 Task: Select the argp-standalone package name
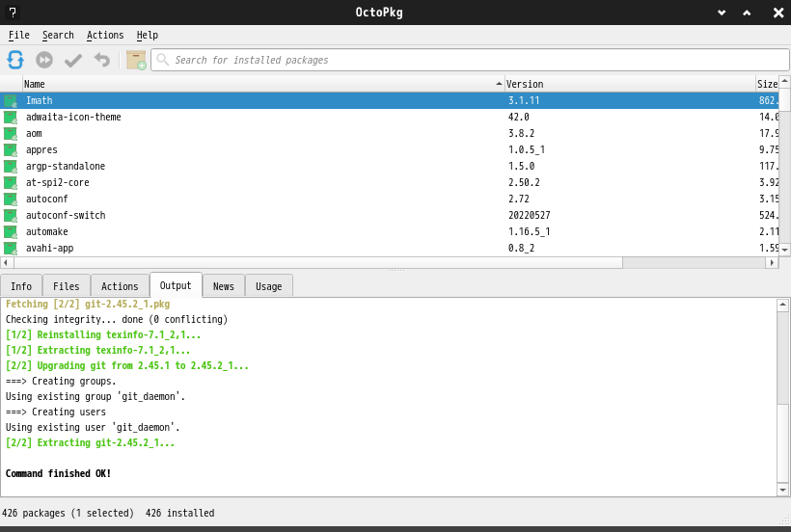(x=66, y=166)
